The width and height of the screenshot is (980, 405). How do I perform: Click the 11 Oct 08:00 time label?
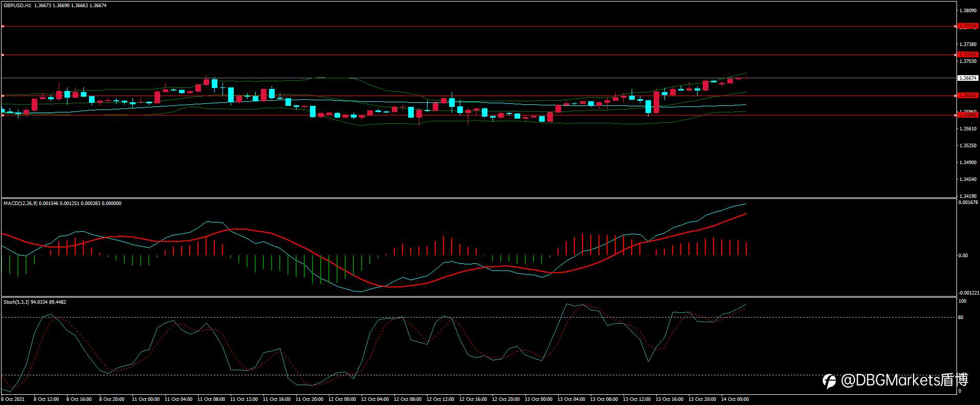[211, 399]
